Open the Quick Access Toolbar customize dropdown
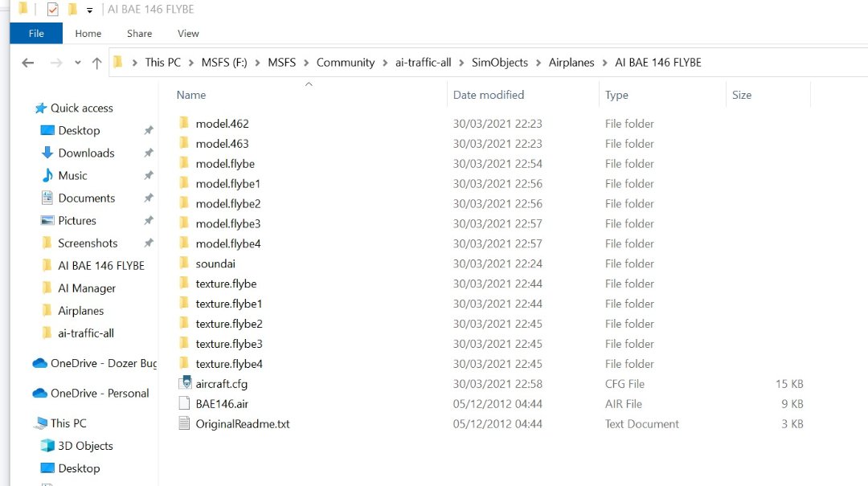Image resolution: width=868 pixels, height=486 pixels. [90, 10]
